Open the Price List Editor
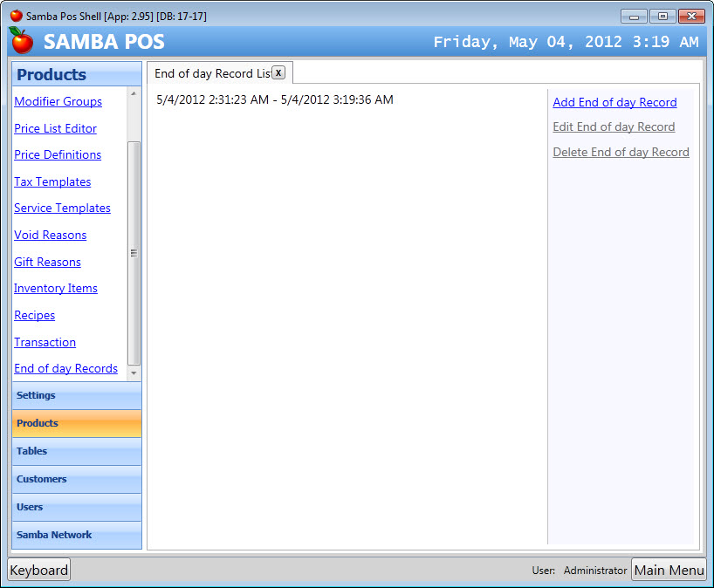The width and height of the screenshot is (714, 588). pos(55,128)
